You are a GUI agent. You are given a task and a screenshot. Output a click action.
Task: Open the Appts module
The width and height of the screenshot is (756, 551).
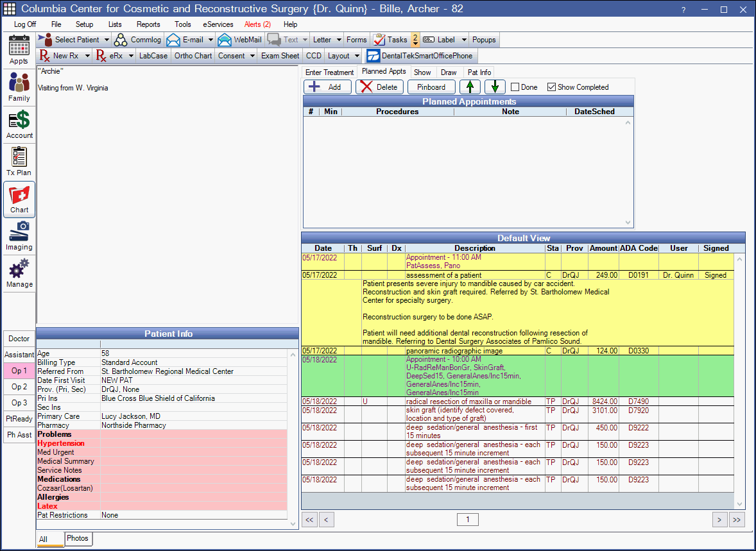pyautogui.click(x=19, y=51)
